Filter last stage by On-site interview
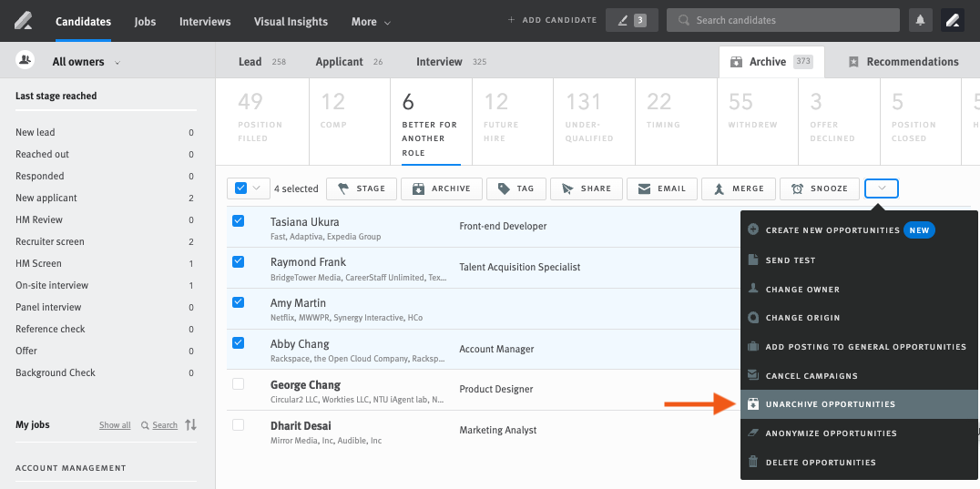The height and width of the screenshot is (489, 980). click(105, 285)
